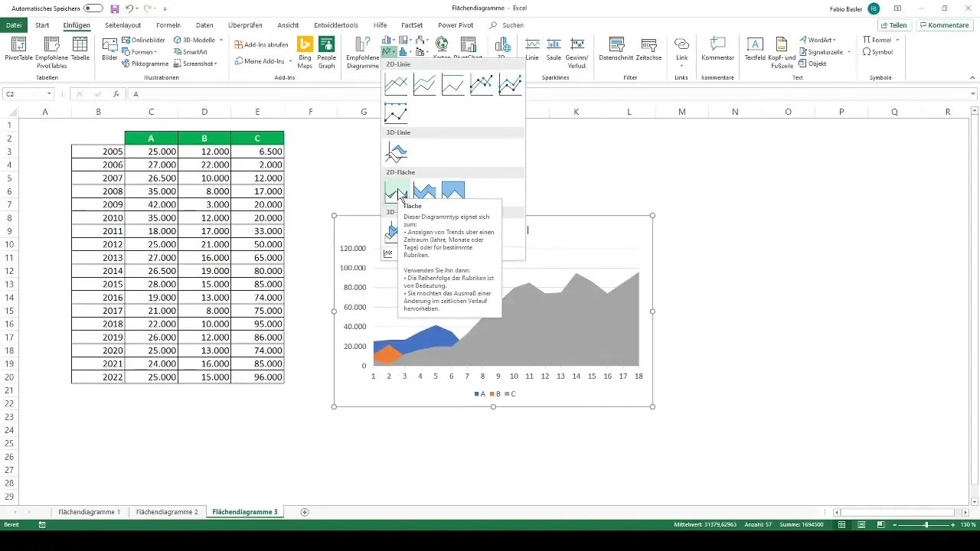Select the 100% stacked area chart
The width and height of the screenshot is (980, 551).
tap(452, 191)
